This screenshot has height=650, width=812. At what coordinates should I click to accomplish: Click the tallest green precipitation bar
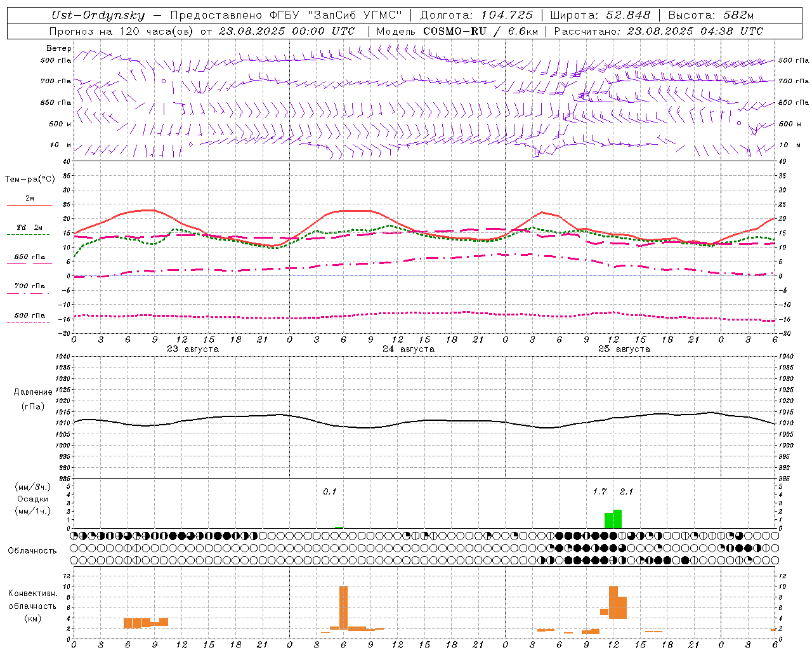(617, 519)
